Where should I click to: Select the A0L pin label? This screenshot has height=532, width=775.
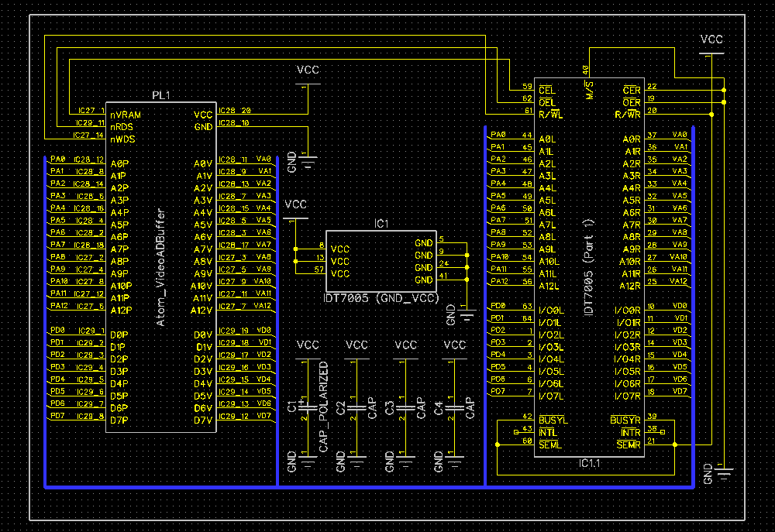pos(546,140)
